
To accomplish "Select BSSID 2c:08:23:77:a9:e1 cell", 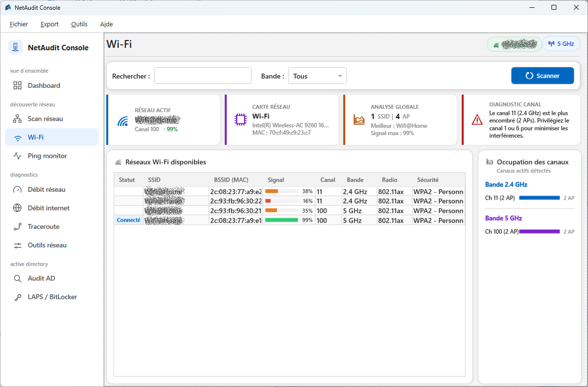I will click(236, 220).
